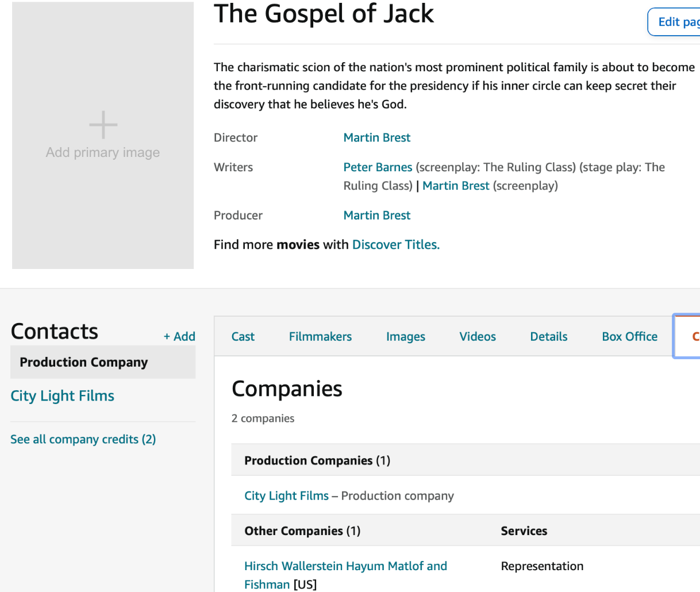Click the plus icon to add primary image
Screen dimensions: 700x592
pyautogui.click(x=103, y=125)
